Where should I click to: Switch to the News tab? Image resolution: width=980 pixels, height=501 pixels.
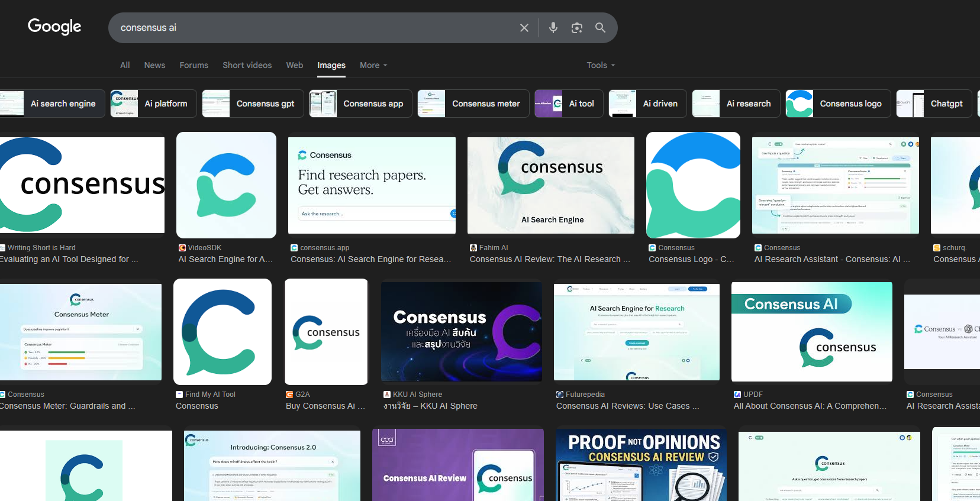coord(154,65)
